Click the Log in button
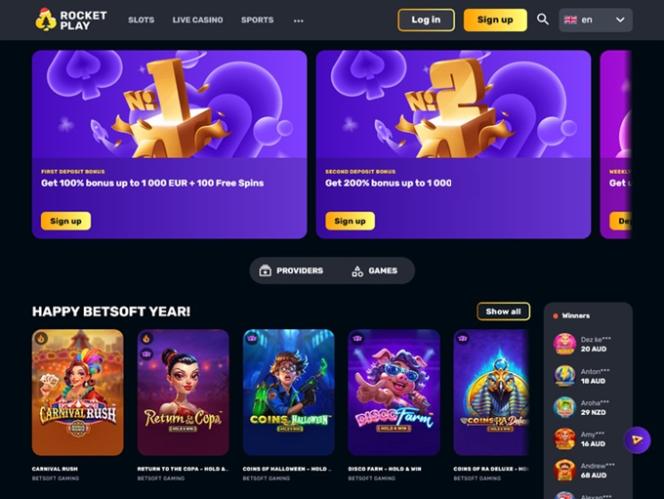Screen dimensions: 664x499 426,20
